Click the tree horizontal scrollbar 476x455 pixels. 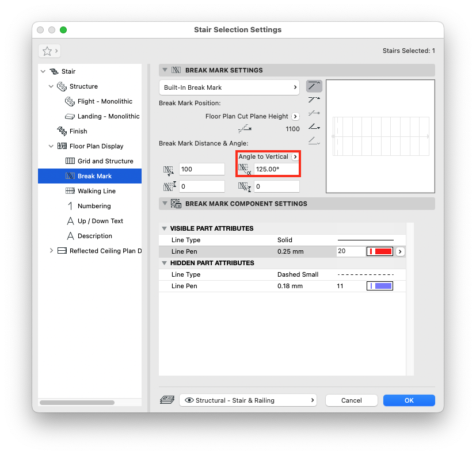point(77,403)
